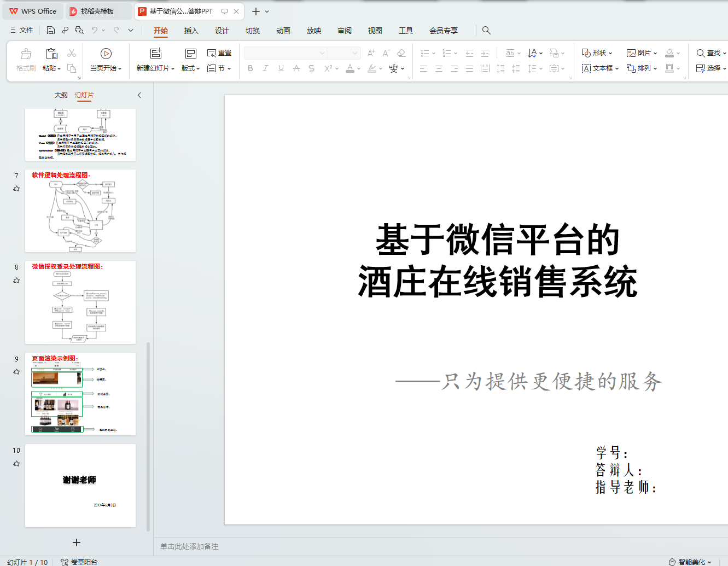Toggle Underline formatting
The image size is (728, 566).
tap(281, 68)
